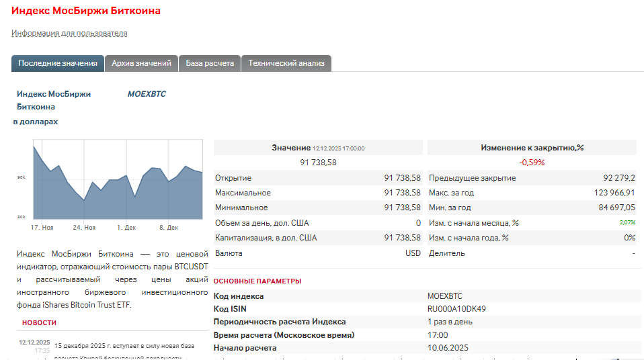Click the 8. Дек chart axis label
The height and width of the screenshot is (360, 644).
point(168,228)
